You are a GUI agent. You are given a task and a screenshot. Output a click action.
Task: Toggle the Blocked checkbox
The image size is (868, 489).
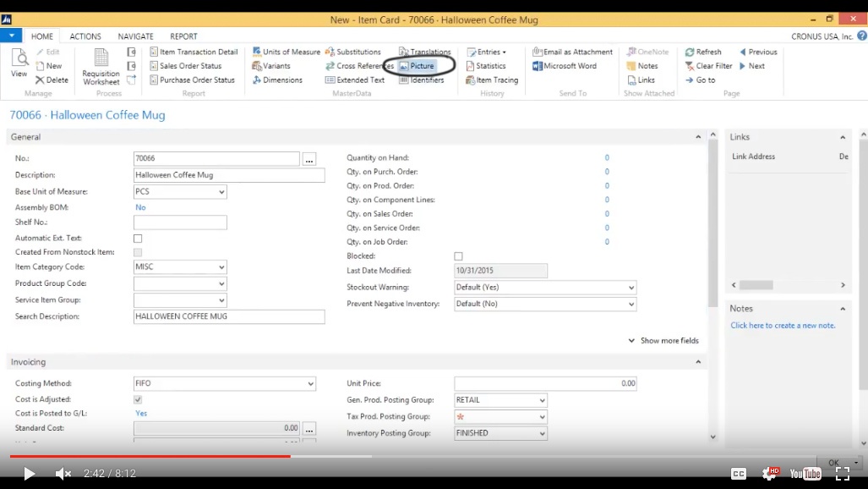tap(458, 255)
